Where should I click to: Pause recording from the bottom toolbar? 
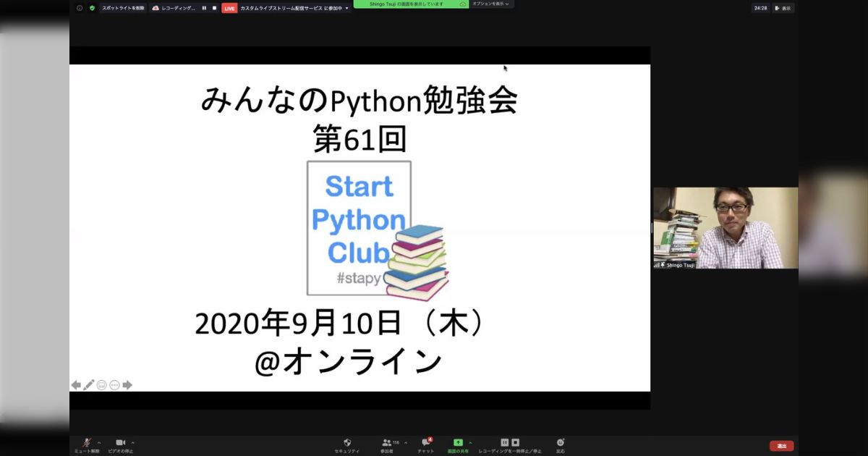[504, 442]
